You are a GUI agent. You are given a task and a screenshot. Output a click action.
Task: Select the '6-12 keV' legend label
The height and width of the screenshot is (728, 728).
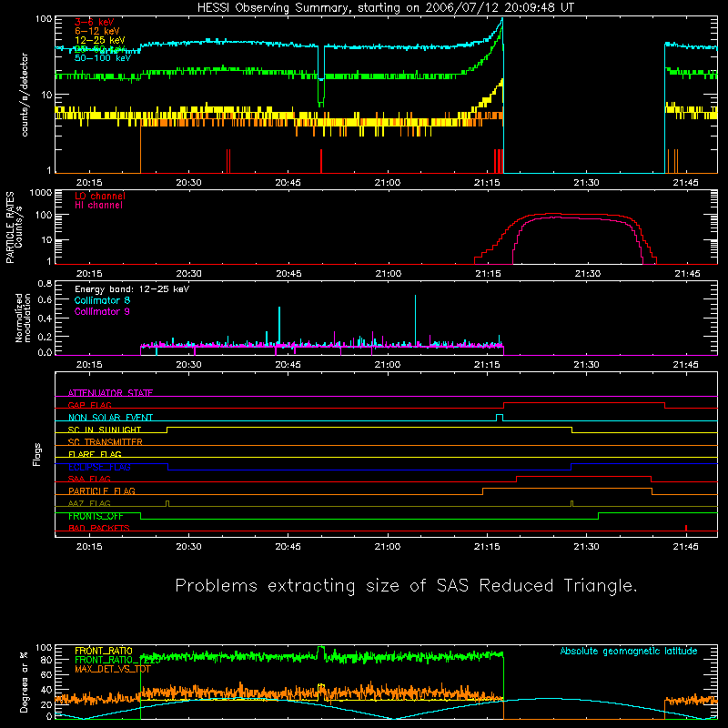(x=97, y=31)
